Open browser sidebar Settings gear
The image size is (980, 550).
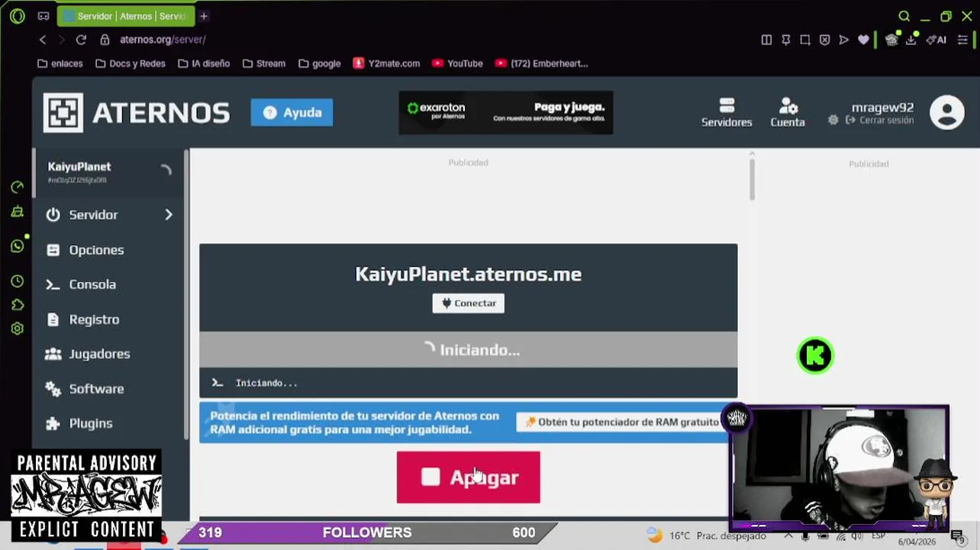click(17, 328)
